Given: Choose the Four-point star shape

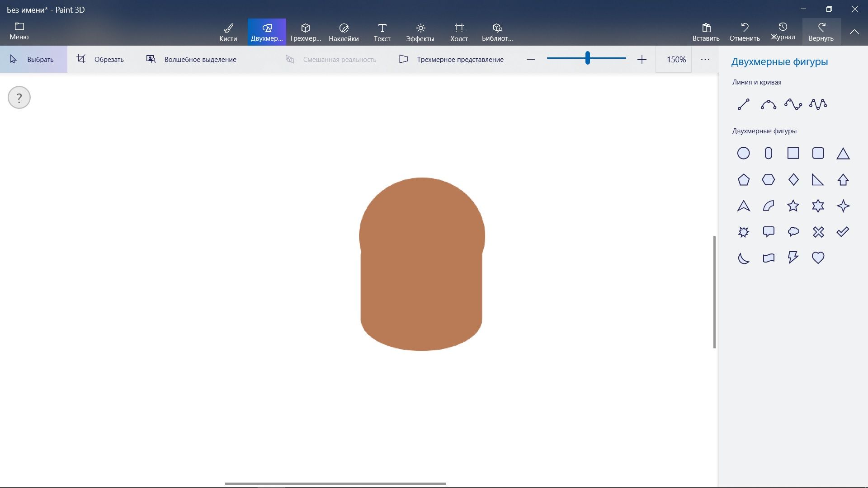Looking at the screenshot, I should tap(843, 206).
